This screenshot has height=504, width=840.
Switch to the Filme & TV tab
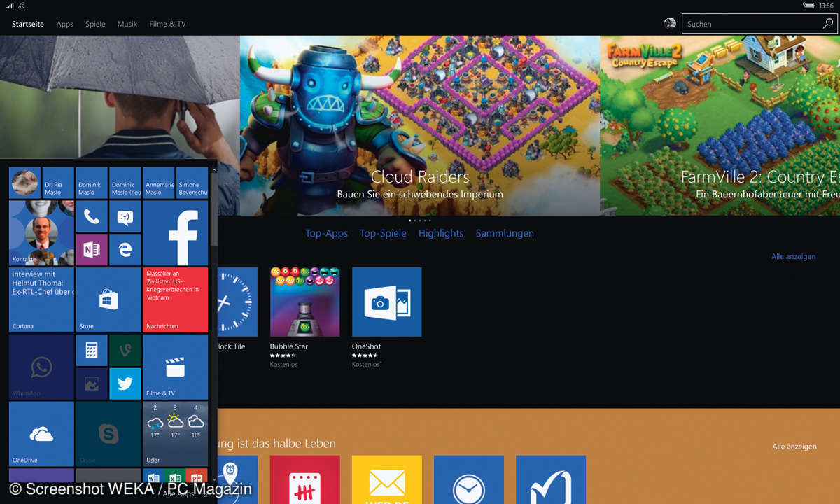coord(167,24)
